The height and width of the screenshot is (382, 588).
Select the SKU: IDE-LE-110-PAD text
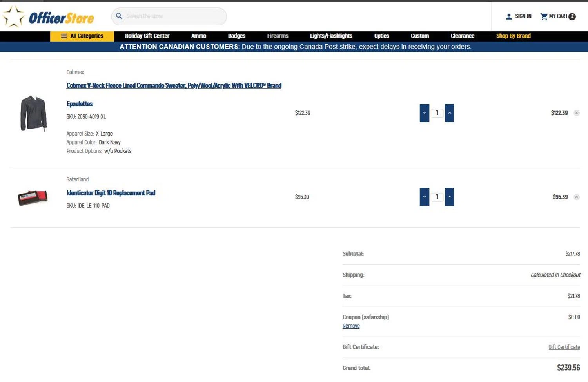pyautogui.click(x=88, y=206)
